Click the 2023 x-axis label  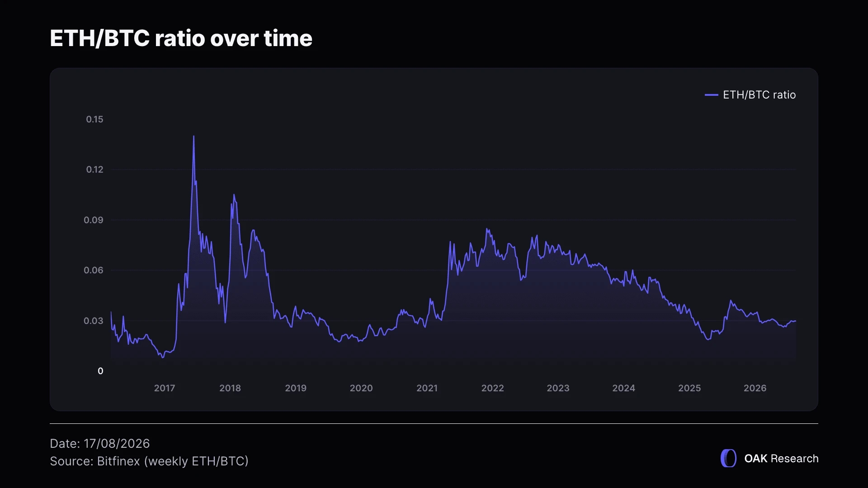tap(558, 388)
